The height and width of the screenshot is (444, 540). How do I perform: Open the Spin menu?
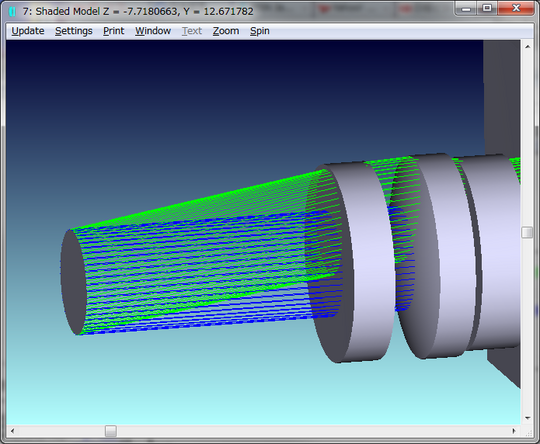point(260,31)
